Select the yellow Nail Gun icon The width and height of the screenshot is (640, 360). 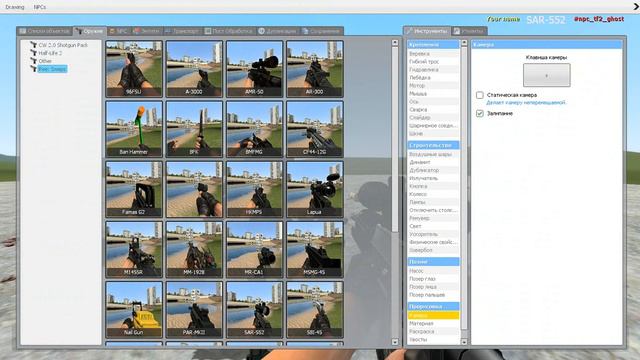[134, 309]
